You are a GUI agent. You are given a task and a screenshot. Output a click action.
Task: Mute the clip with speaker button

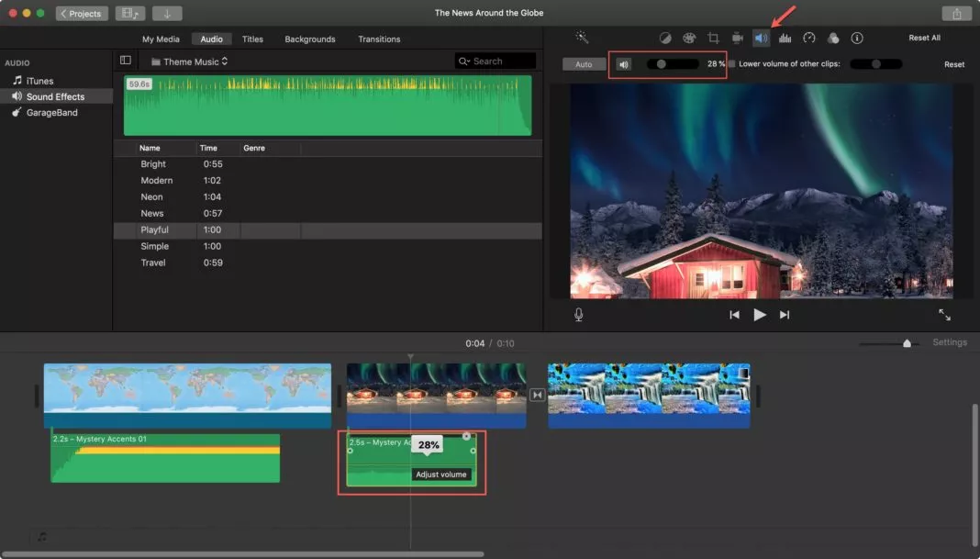coord(624,64)
